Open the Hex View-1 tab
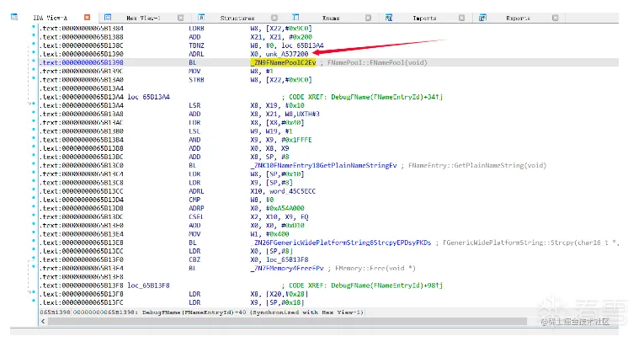The image size is (644, 347). 143,18
